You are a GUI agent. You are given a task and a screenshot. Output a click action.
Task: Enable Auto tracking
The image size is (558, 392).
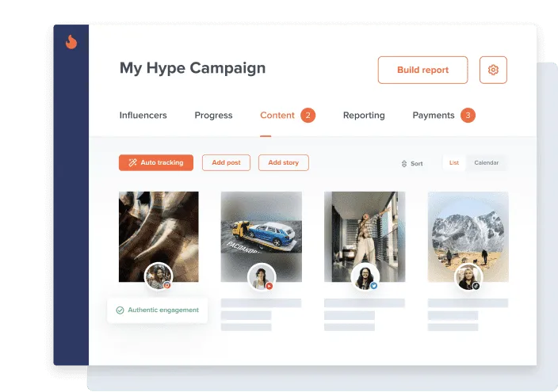pyautogui.click(x=156, y=162)
